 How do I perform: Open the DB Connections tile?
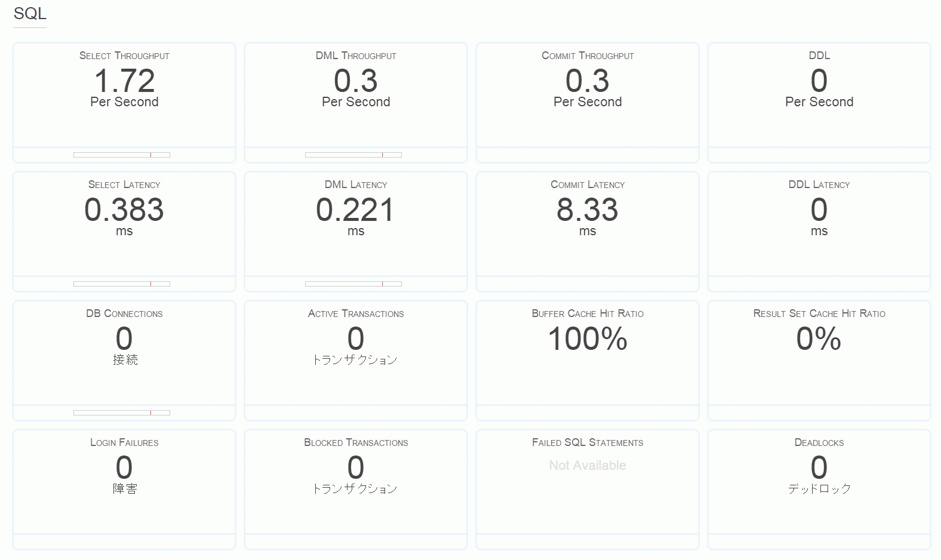(x=124, y=360)
